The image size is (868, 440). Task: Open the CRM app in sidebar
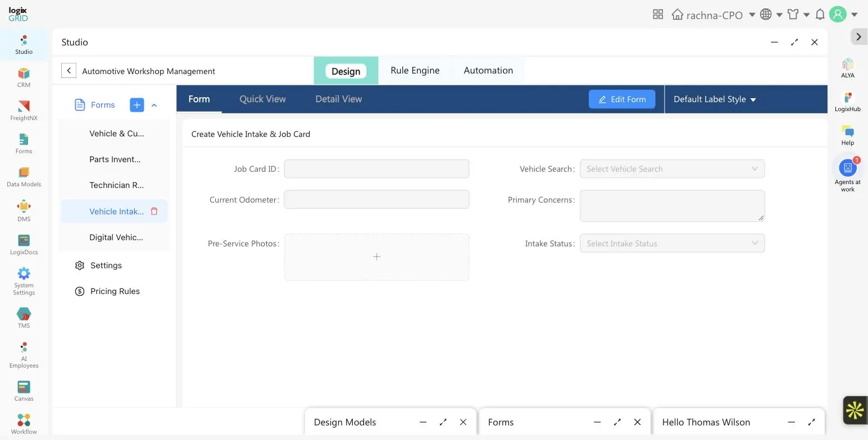[24, 78]
